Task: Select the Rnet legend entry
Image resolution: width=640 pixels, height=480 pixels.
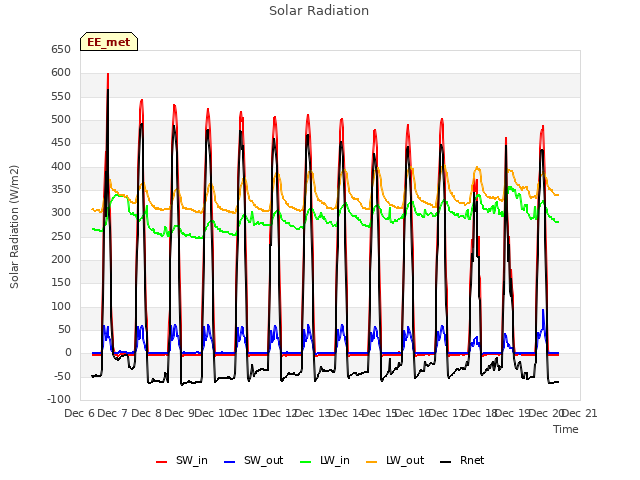Action: point(462,460)
